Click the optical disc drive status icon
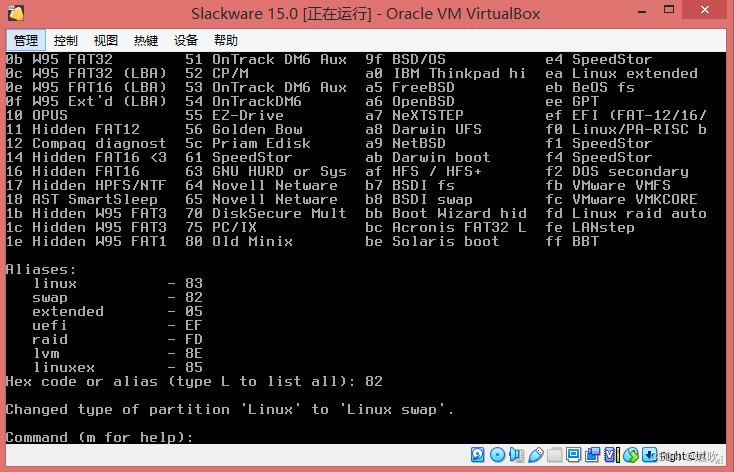This screenshot has height=472, width=734. [498, 455]
